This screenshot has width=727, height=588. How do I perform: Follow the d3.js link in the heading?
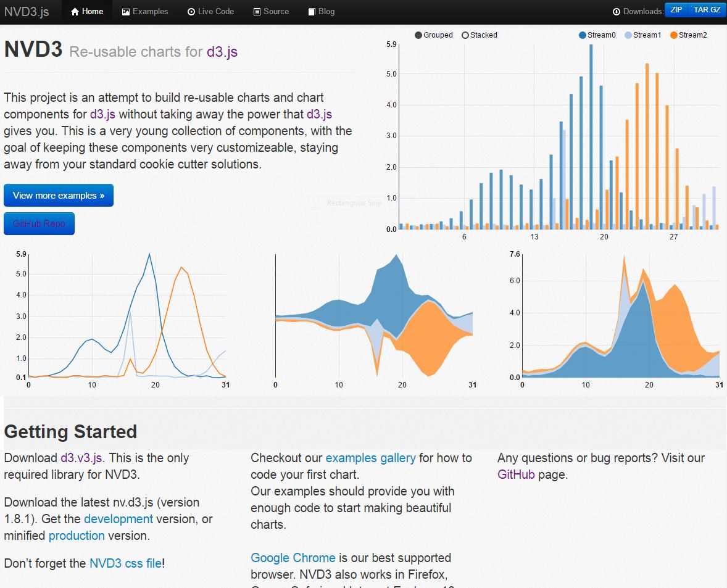tap(222, 51)
